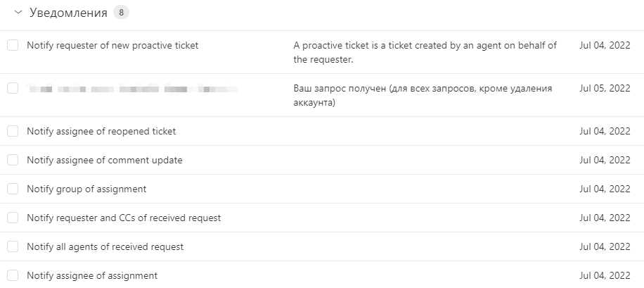This screenshot has height=288, width=644.
Task: Check the box for new proactive ticket trigger
Action: (x=13, y=45)
